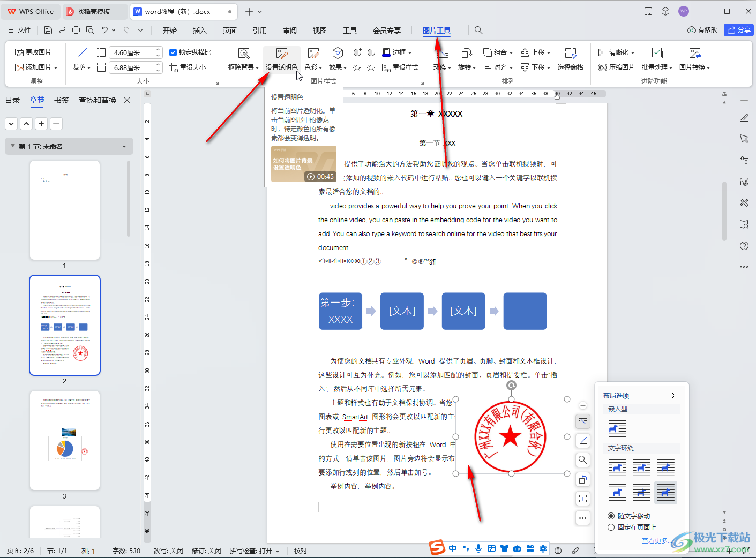Click the floating crop icon beside stamp image
The image size is (756, 558).
[582, 441]
